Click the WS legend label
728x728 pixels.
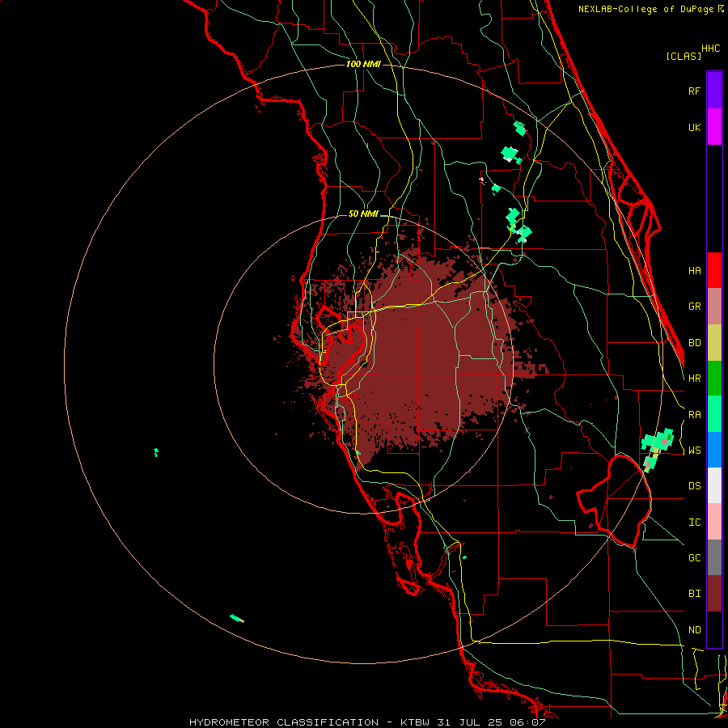pyautogui.click(x=694, y=451)
